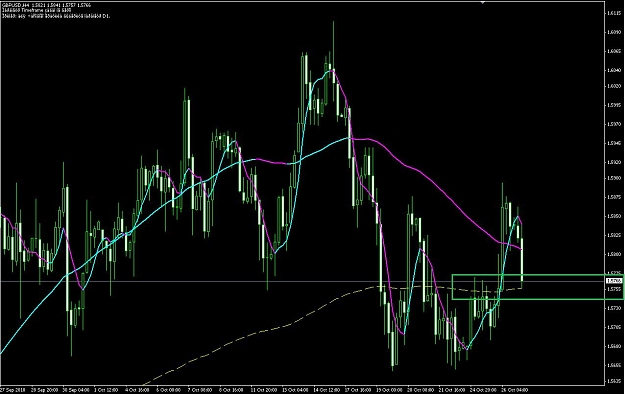Click the 1.5850 price scale label
The height and width of the screenshot is (394, 625).
point(614,216)
